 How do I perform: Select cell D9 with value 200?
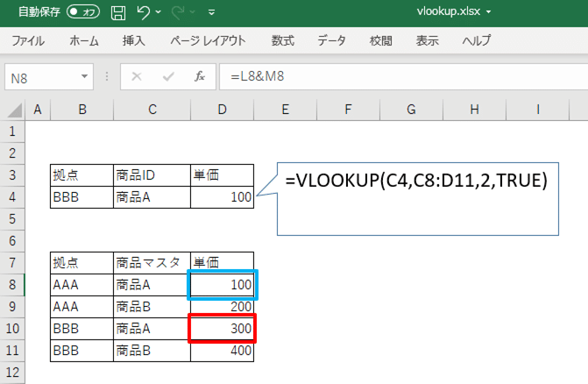coord(222,307)
